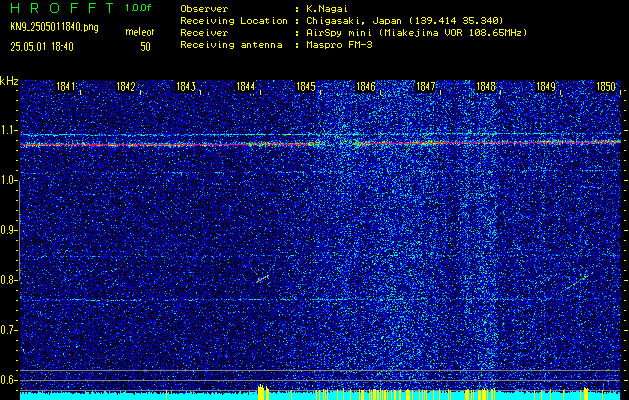Click the 0.8 kHz axis label
Viewport: 629px width, 400px height.
8,280
